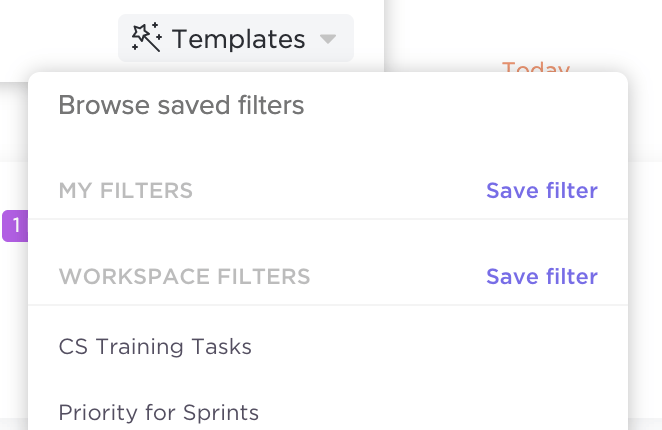This screenshot has width=662, height=430.
Task: Click the Templates magic wand icon
Action: (x=147, y=39)
